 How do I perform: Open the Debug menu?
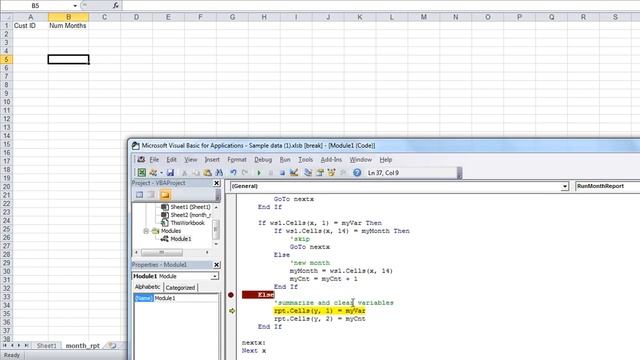tap(263, 160)
